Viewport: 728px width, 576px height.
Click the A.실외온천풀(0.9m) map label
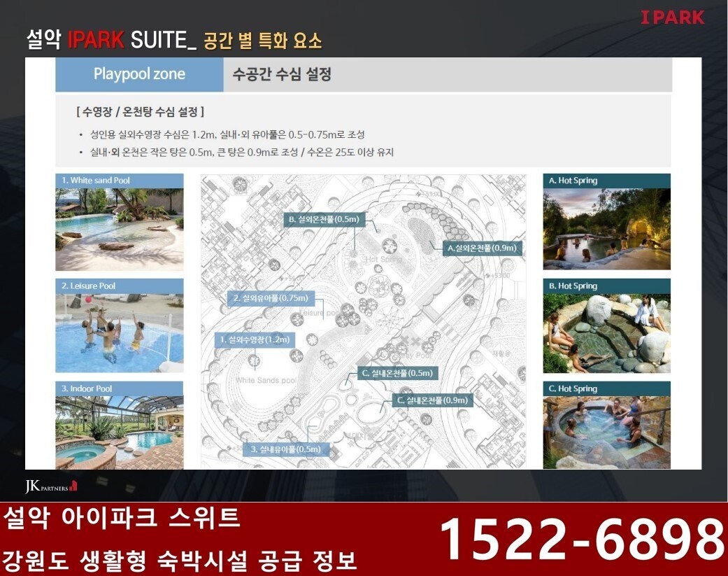[482, 248]
